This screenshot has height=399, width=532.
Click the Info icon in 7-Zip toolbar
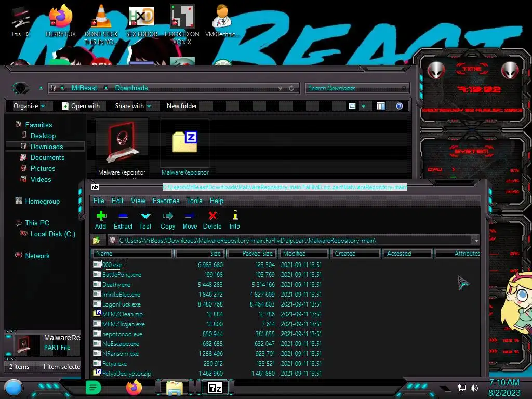point(235,215)
